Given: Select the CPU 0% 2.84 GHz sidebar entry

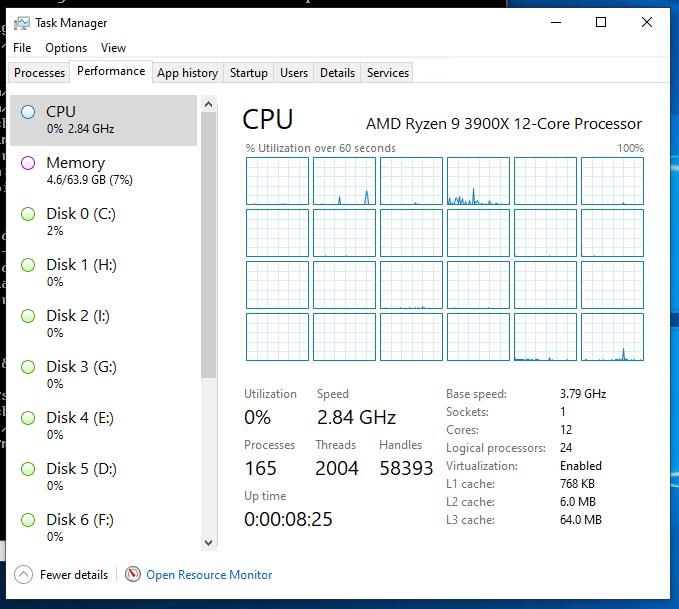Looking at the screenshot, I should coord(103,120).
